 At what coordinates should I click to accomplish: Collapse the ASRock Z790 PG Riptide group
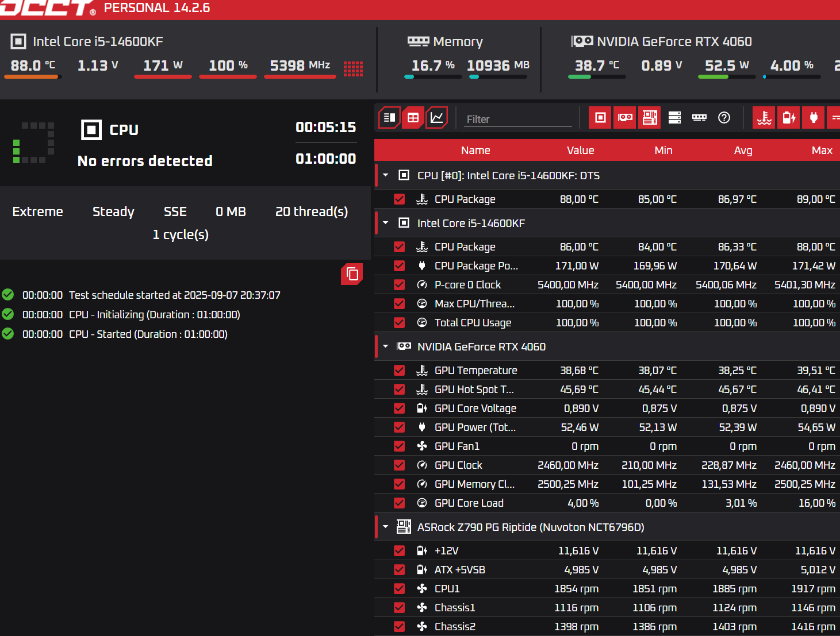click(x=386, y=527)
